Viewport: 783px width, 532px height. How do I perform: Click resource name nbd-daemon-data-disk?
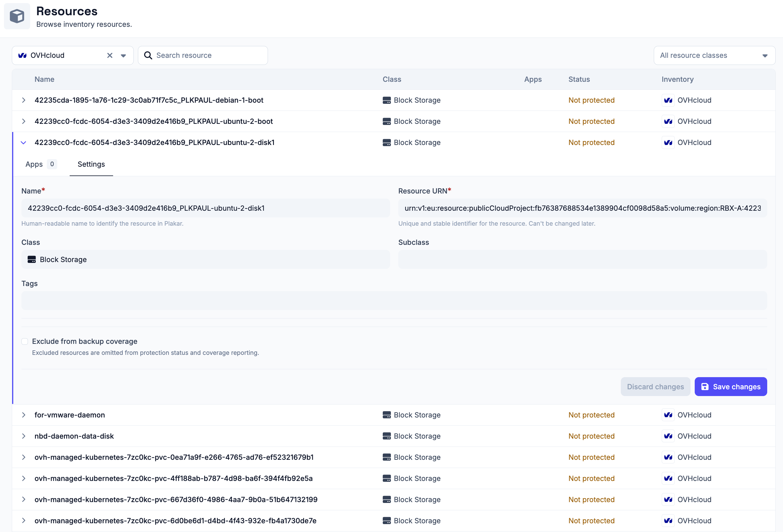74,436
